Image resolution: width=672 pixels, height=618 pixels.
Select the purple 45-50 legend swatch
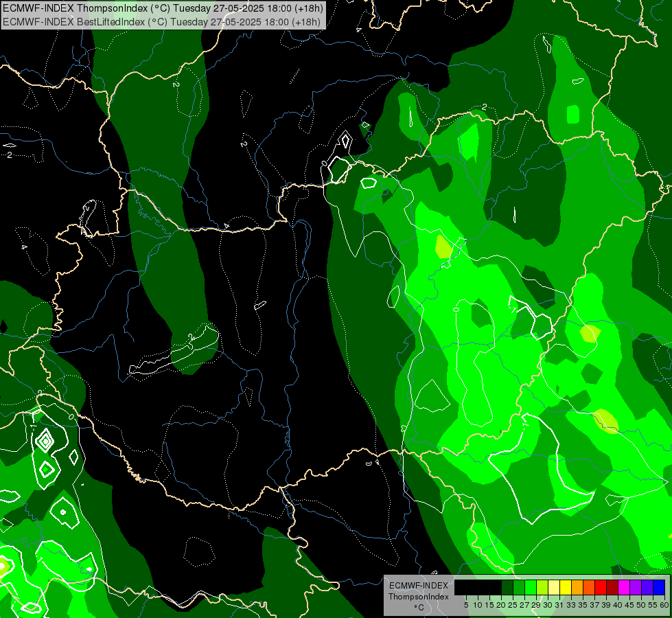(x=636, y=587)
